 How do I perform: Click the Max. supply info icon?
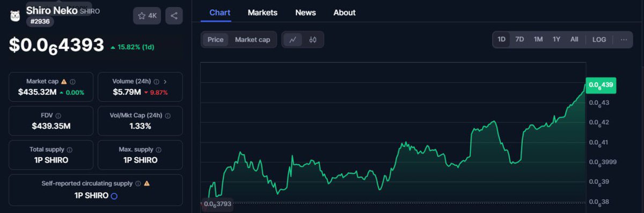pos(159,150)
